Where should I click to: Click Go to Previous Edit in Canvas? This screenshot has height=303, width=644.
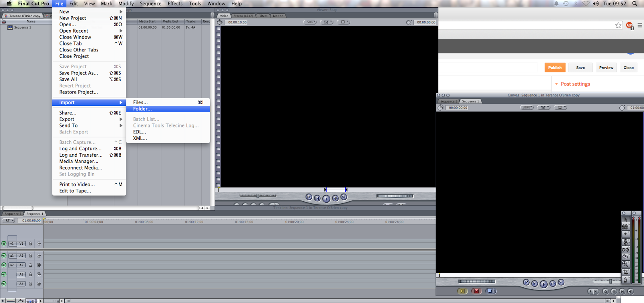526,282
